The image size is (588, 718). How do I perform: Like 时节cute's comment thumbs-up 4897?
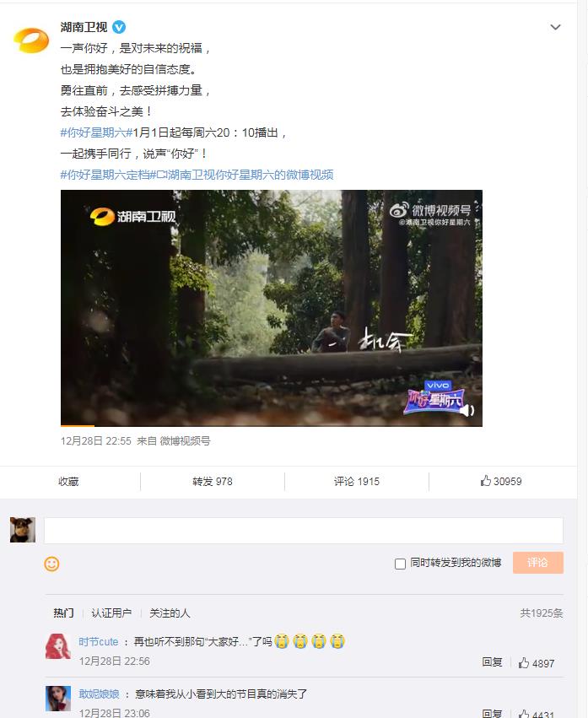point(537,662)
